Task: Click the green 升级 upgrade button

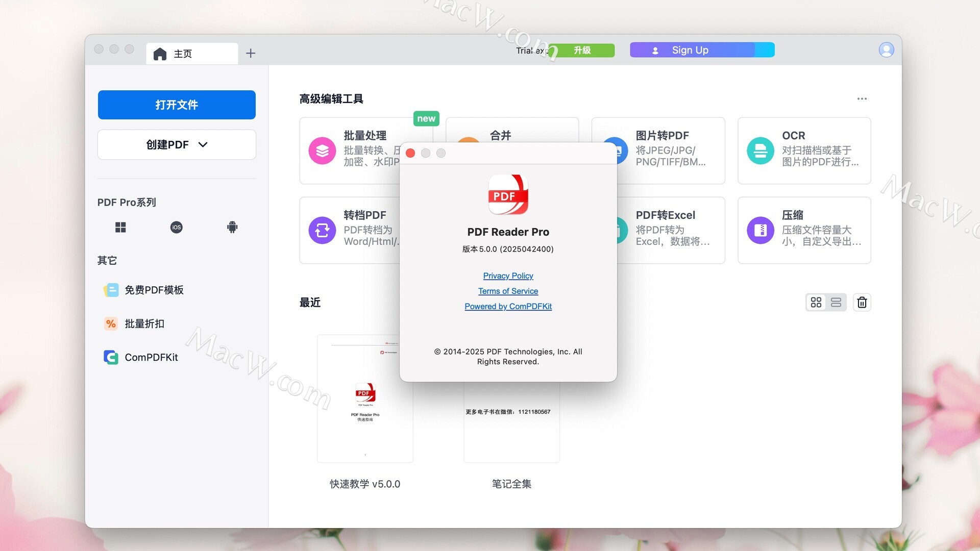Action: pyautogui.click(x=581, y=50)
